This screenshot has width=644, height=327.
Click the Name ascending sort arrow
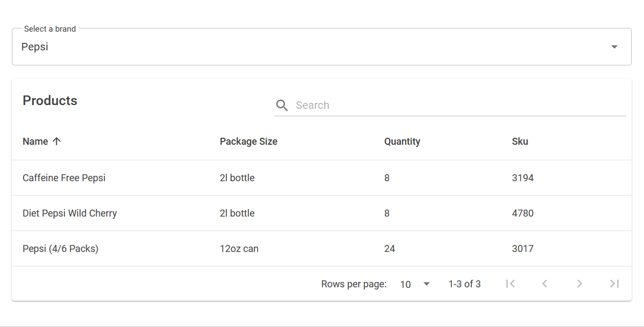[57, 142]
